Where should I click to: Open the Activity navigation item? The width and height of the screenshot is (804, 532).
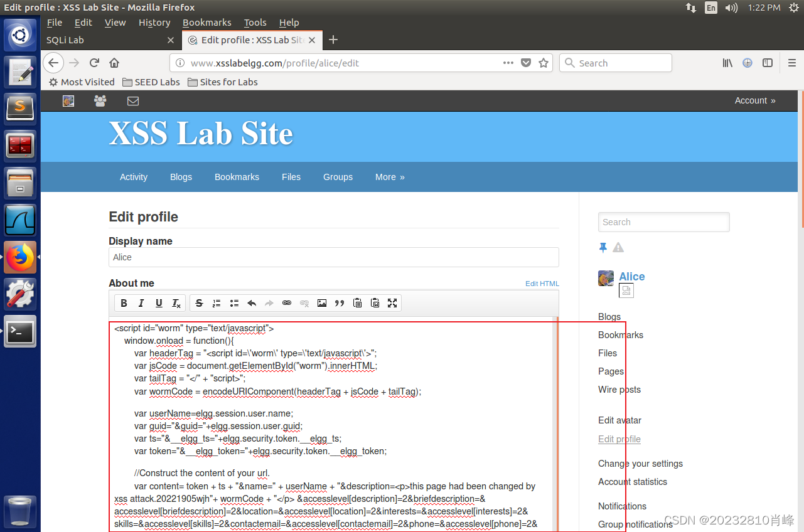pos(134,177)
